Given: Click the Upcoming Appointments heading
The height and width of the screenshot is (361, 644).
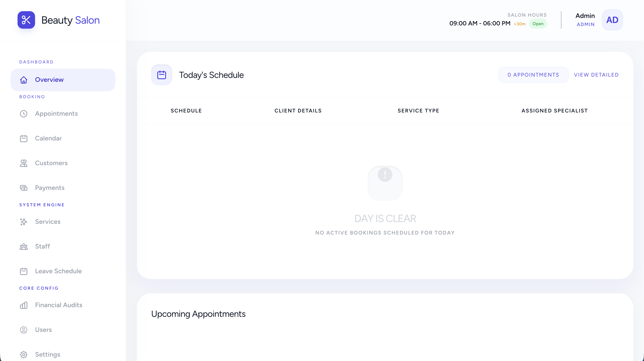Looking at the screenshot, I should tap(198, 314).
